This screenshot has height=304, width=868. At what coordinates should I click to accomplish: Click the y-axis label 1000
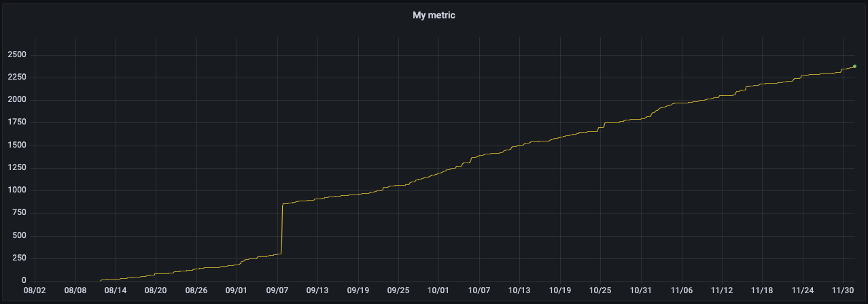click(x=17, y=190)
